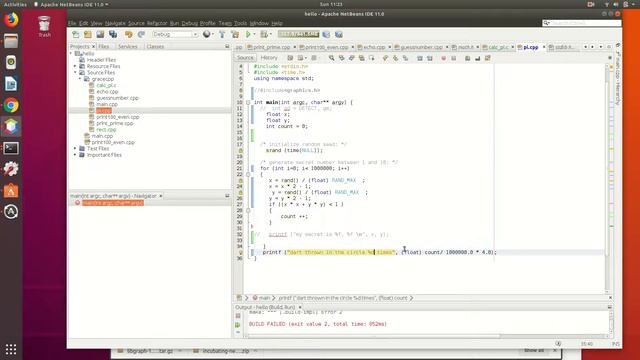
Task: Open the browser selection dropdown arrow
Action: click(213, 35)
